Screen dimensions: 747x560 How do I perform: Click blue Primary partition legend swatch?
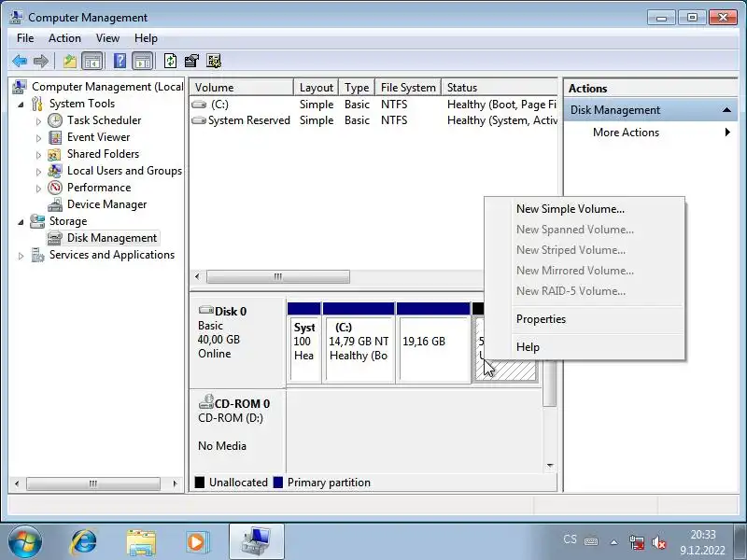pyautogui.click(x=278, y=483)
